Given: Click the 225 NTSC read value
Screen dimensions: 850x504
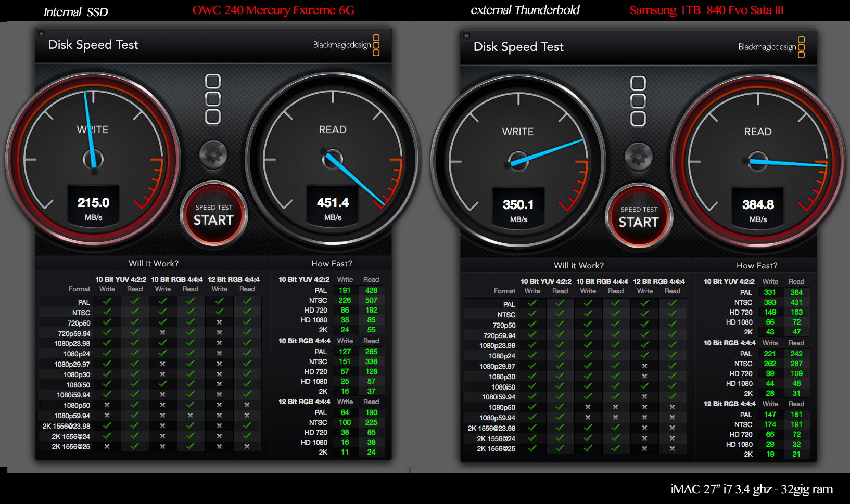Looking at the screenshot, I should (x=371, y=422).
